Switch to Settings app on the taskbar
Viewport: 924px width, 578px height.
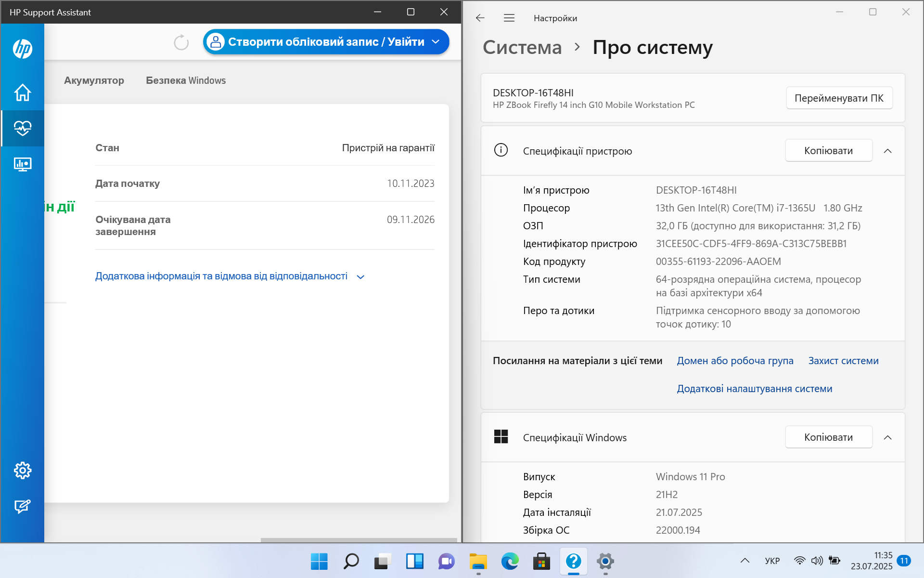coord(605,561)
